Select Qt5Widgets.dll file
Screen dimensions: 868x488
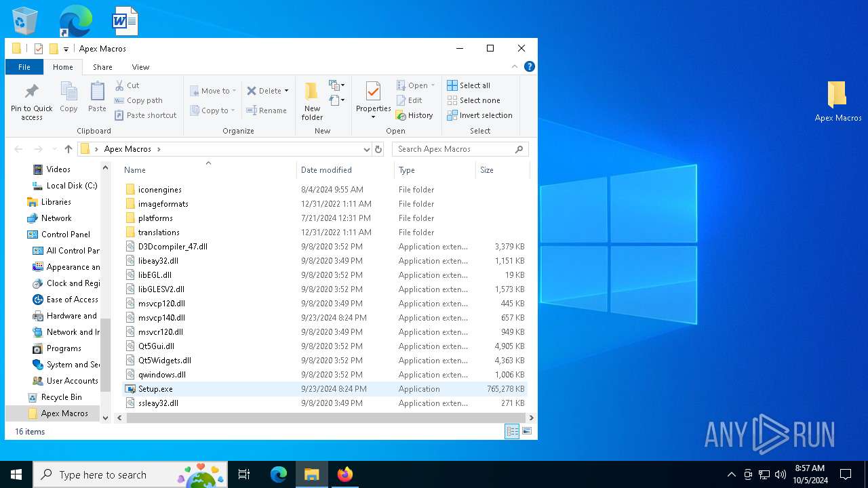click(x=325, y=361)
